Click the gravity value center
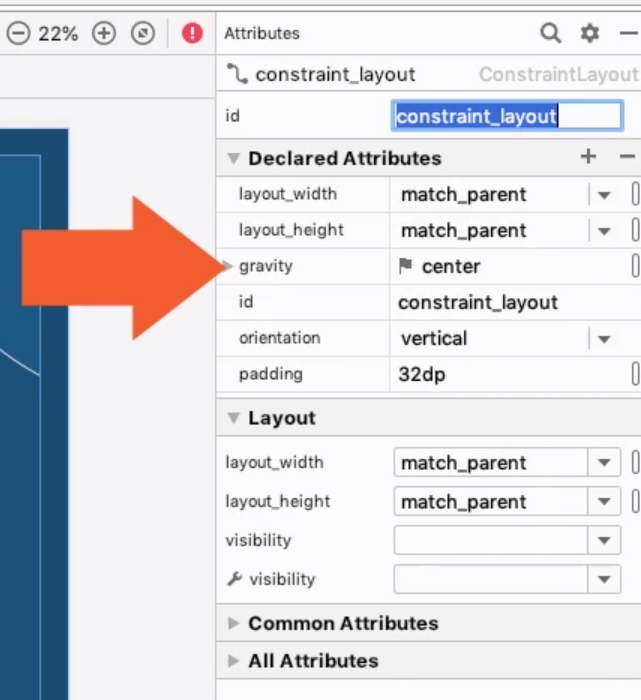The width and height of the screenshot is (641, 700). (x=451, y=267)
